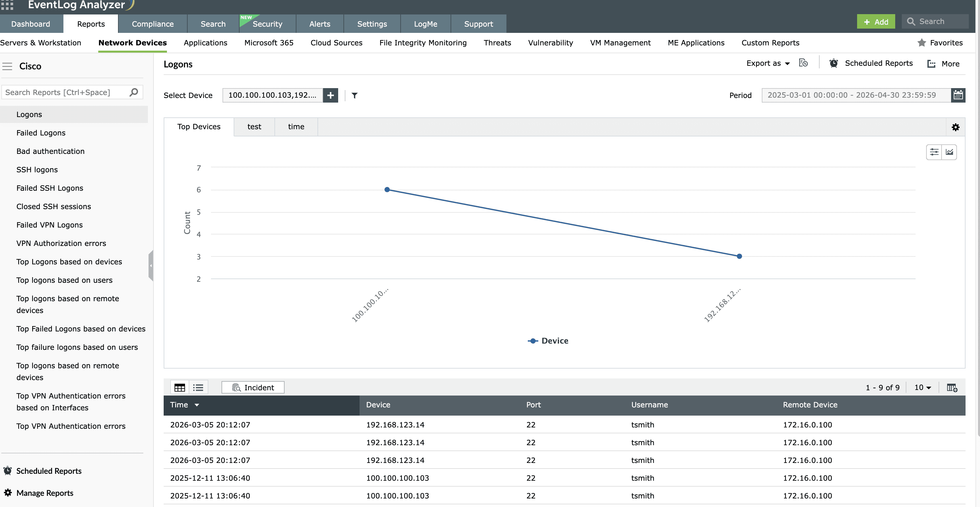
Task: Open the Failed Logons report
Action: point(41,133)
